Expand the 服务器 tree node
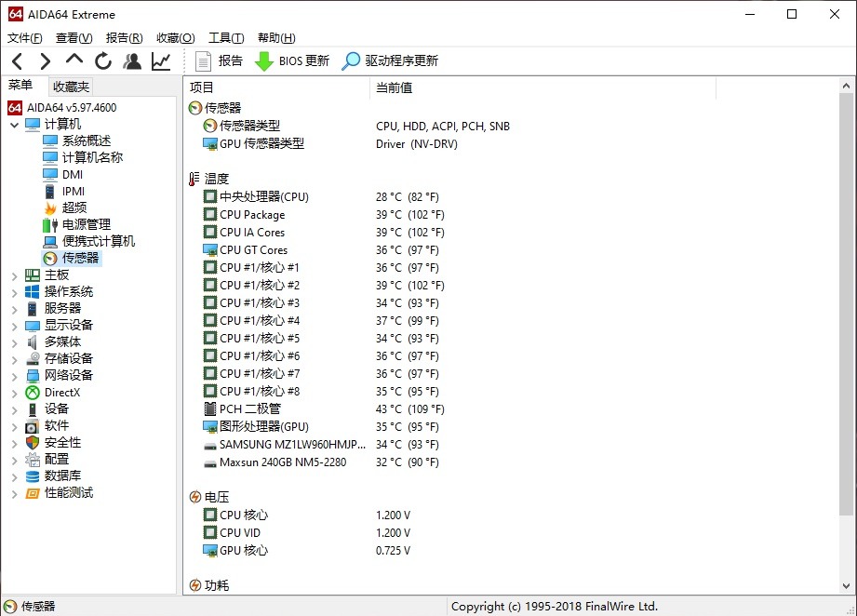This screenshot has width=857, height=616. [15, 310]
